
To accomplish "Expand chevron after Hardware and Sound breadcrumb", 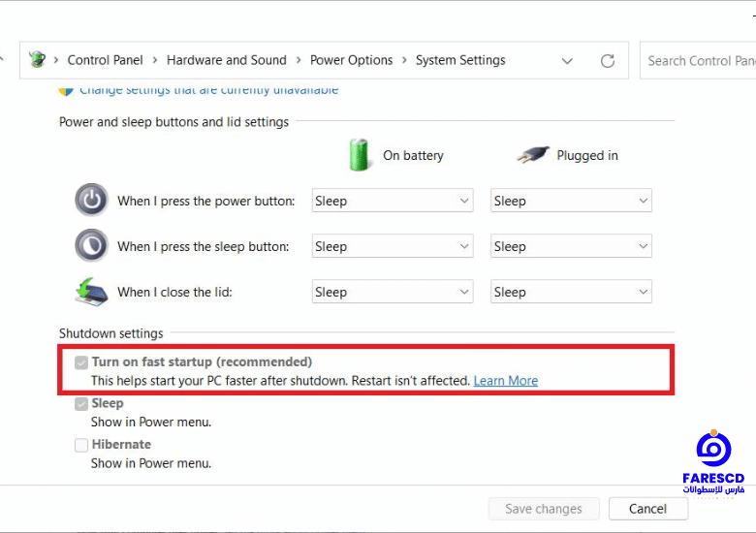I will point(299,60).
